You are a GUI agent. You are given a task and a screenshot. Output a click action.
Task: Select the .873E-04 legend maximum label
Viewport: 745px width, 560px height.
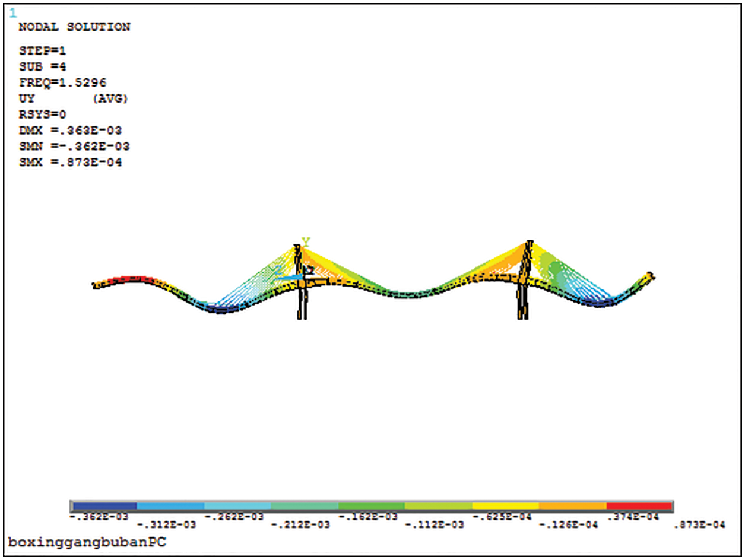700,525
